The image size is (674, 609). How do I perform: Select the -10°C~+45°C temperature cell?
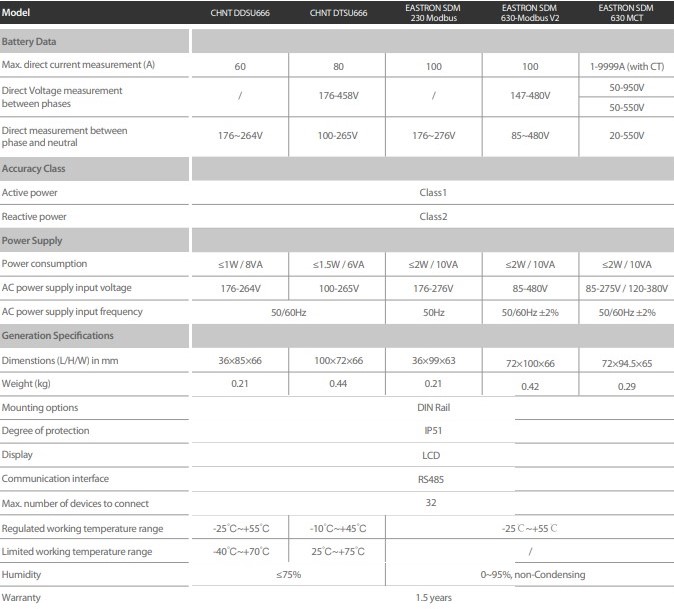tap(338, 529)
